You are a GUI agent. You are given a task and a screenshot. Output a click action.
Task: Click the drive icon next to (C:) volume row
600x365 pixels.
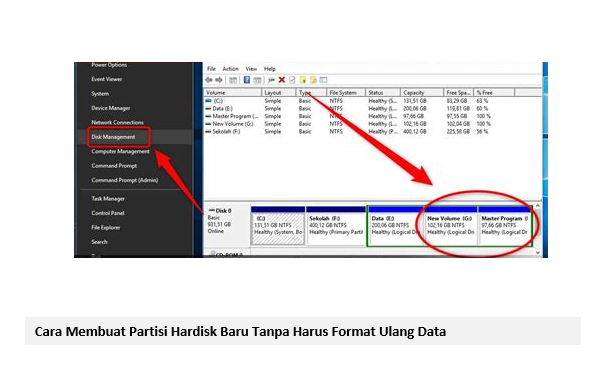pos(208,101)
